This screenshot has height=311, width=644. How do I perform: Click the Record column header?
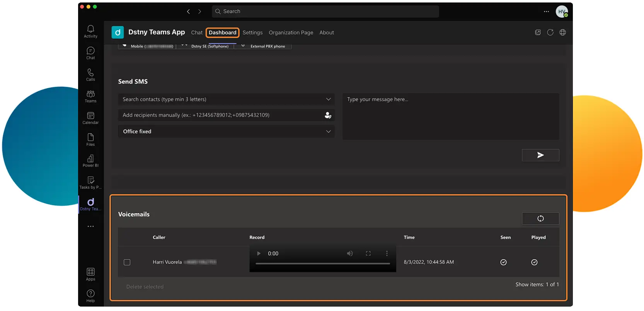(257, 238)
